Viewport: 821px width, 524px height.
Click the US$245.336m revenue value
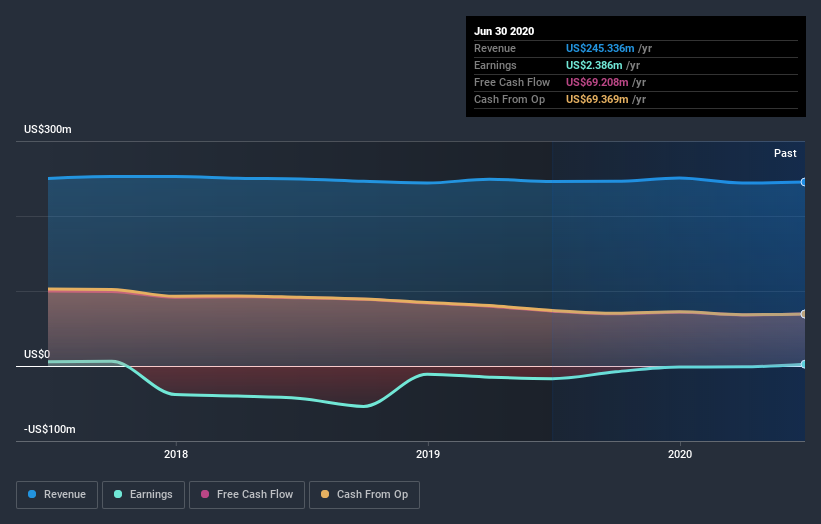(x=600, y=48)
